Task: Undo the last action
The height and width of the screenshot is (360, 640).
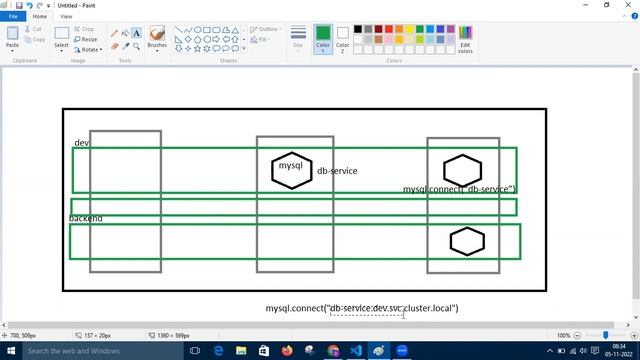Action: click(x=29, y=5)
